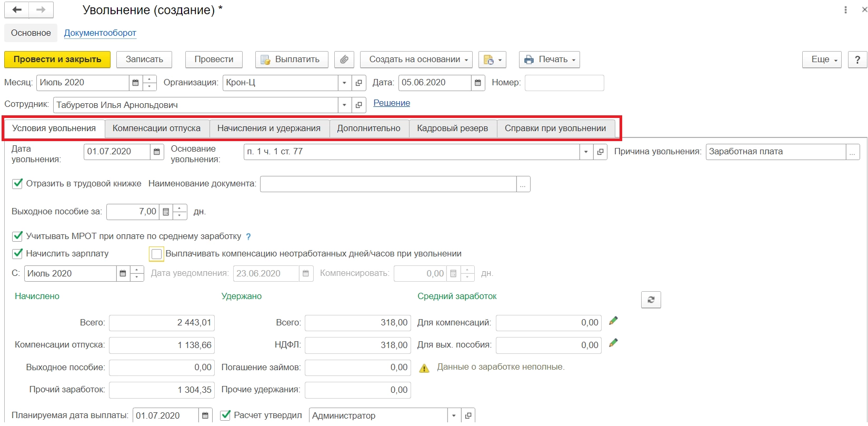Open the Справки при увольнении tab
Viewport: 868px width, 426px height.
[555, 128]
